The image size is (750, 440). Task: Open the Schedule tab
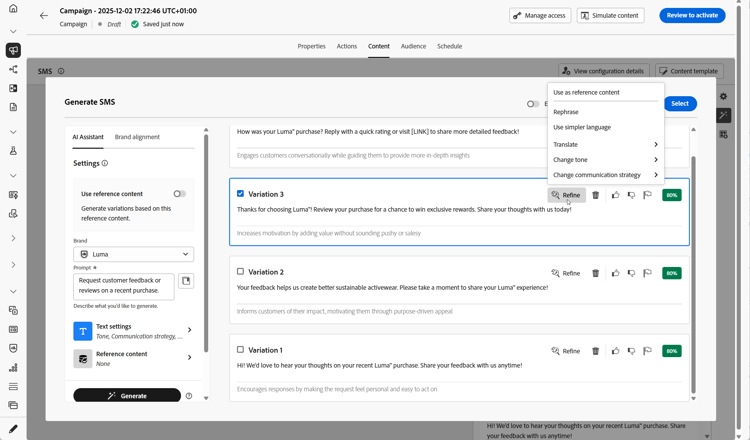click(450, 46)
